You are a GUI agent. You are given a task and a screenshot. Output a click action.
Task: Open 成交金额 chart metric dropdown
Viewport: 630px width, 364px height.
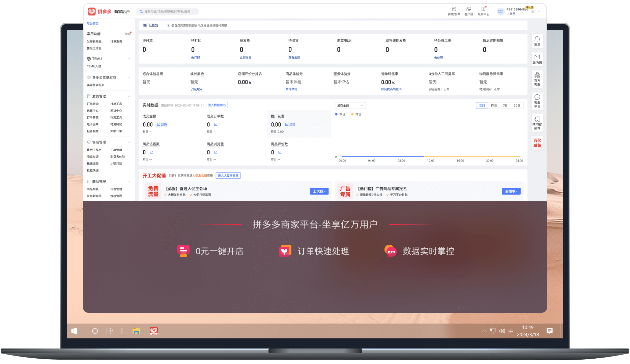point(350,105)
